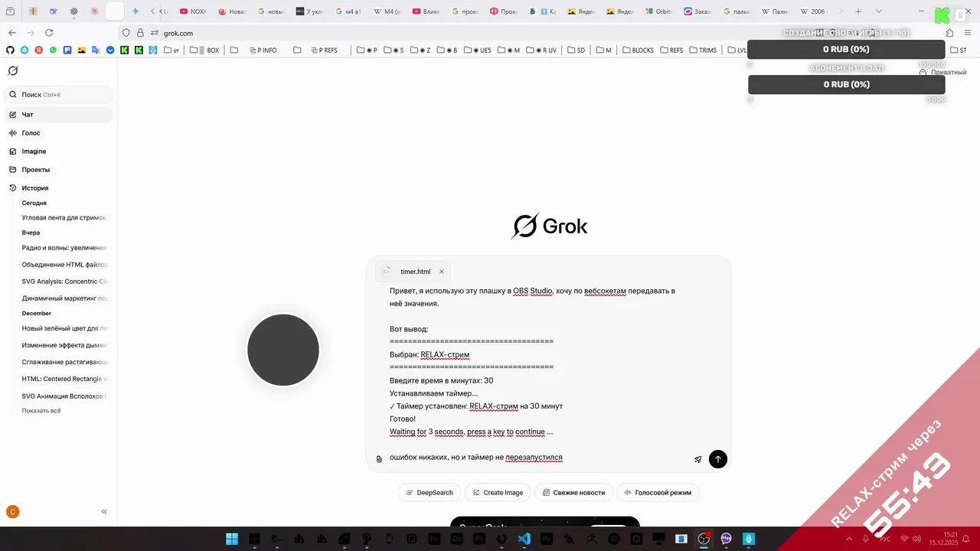This screenshot has height=551, width=980.
Task: Switch to the Orbit tab
Action: [x=658, y=11]
